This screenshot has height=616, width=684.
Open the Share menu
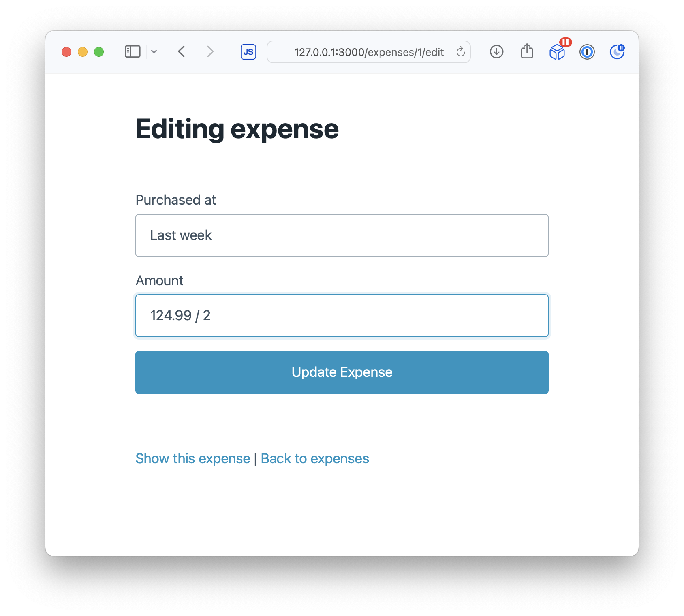pos(527,51)
